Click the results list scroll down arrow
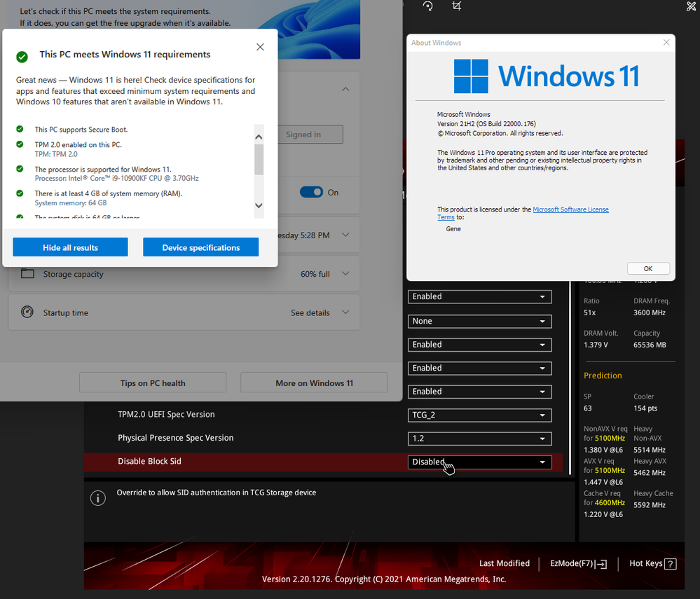Screen dimensions: 700x599 (259, 205)
